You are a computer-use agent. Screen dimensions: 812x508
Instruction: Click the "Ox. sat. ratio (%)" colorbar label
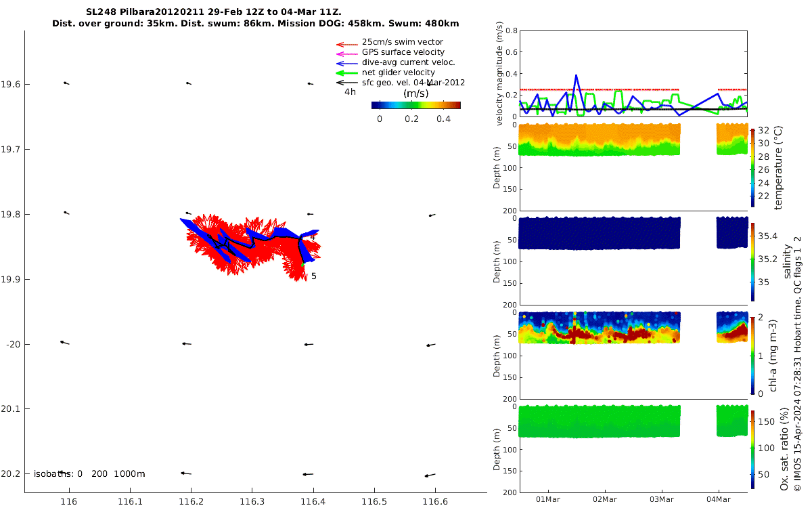point(784,448)
